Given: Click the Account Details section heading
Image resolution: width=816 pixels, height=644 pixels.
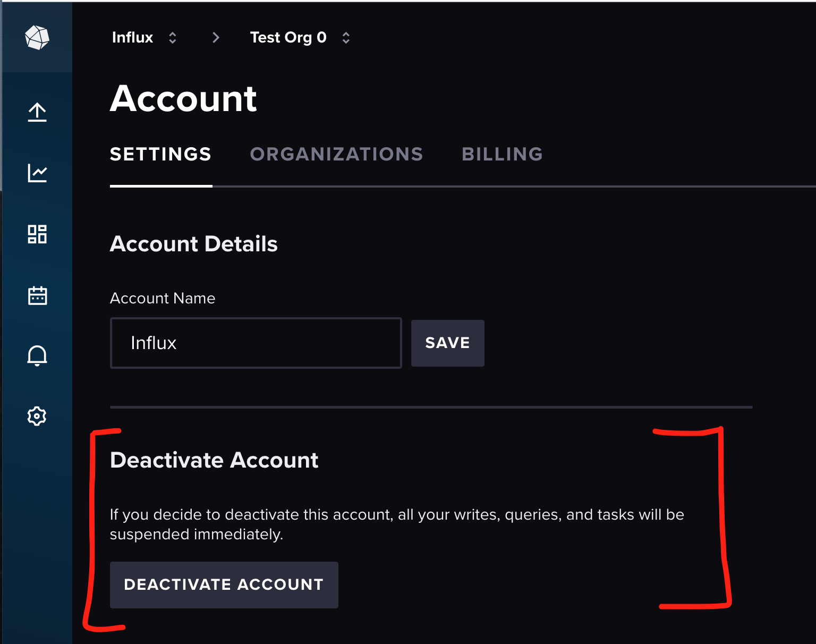Looking at the screenshot, I should pyautogui.click(x=193, y=244).
